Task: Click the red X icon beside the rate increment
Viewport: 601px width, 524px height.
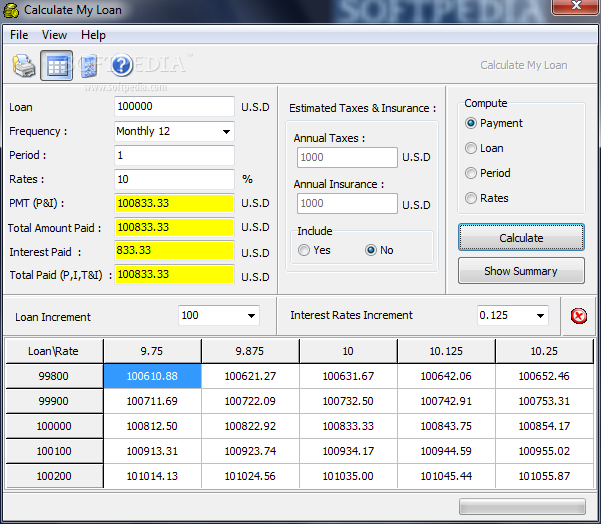Action: (578, 316)
